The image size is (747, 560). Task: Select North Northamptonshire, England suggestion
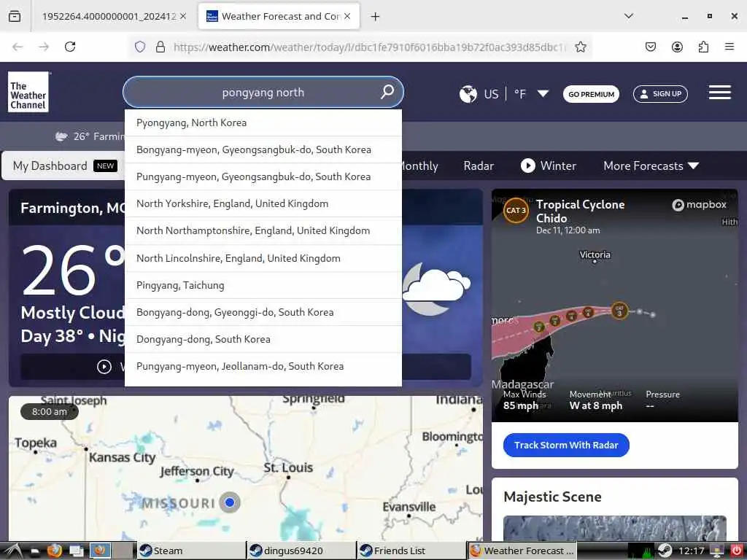point(263,231)
